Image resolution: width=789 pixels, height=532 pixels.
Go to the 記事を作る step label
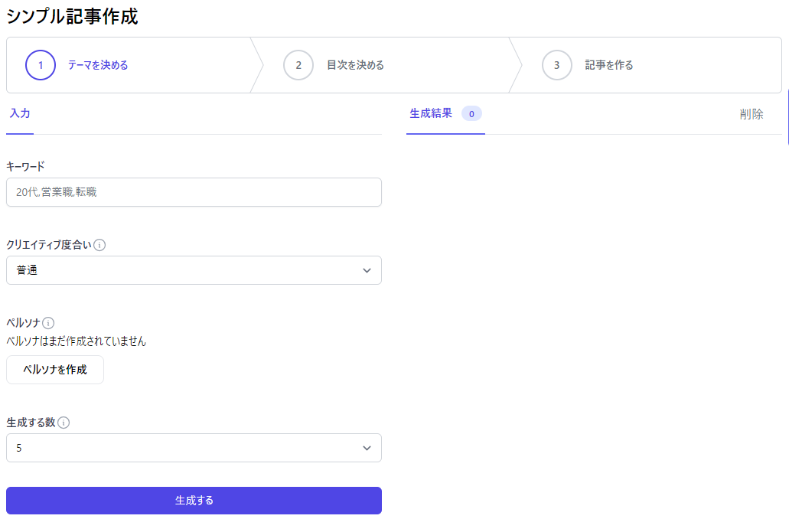[609, 65]
